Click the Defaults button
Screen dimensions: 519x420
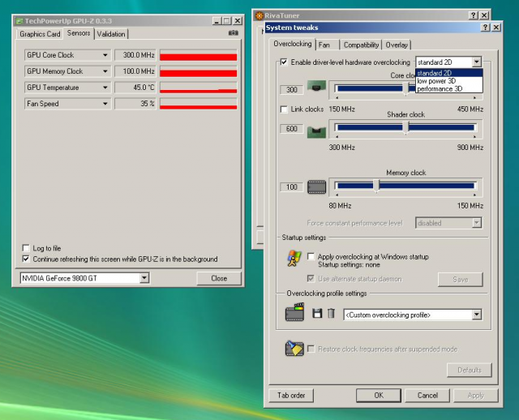pyautogui.click(x=470, y=370)
